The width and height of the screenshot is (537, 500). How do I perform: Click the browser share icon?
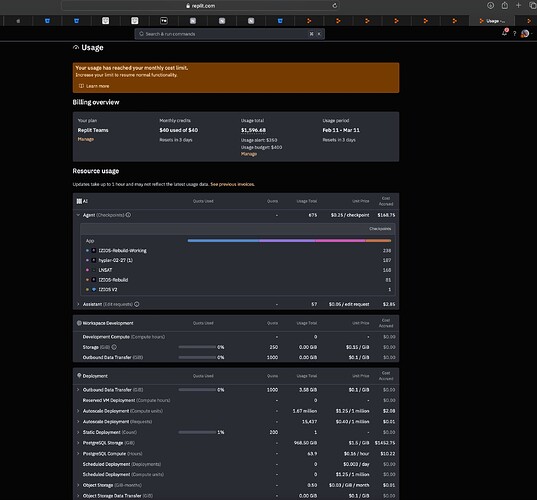pyautogui.click(x=504, y=5)
